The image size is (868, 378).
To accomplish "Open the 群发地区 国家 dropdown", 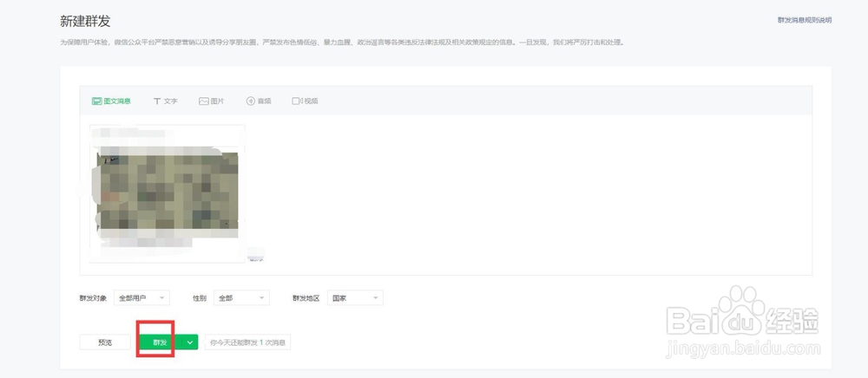I will click(355, 298).
